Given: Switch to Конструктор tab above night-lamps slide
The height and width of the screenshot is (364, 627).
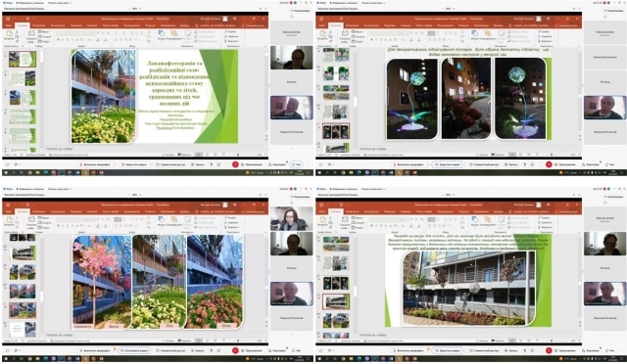Looking at the screenshot, I should tap(371, 25).
